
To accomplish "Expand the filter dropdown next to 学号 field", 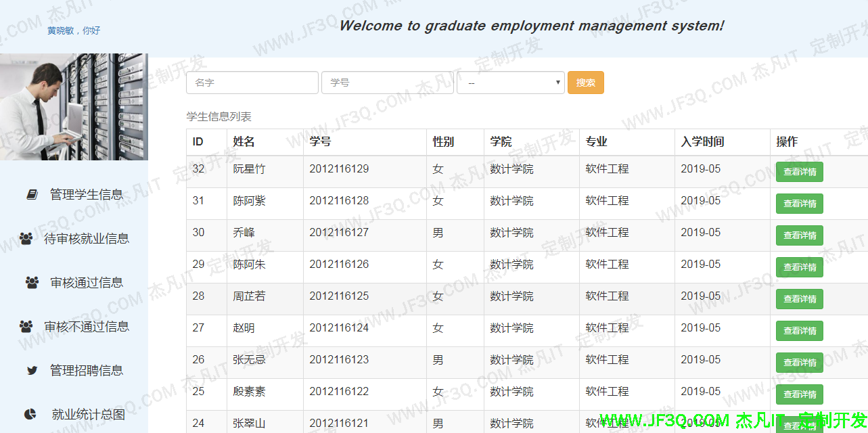I will [511, 83].
